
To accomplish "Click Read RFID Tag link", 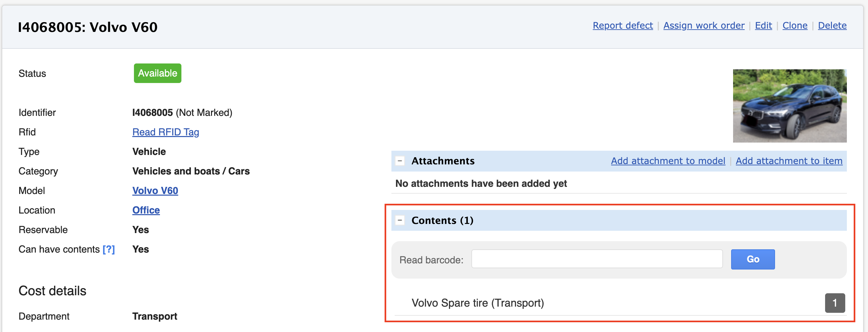I will click(165, 132).
